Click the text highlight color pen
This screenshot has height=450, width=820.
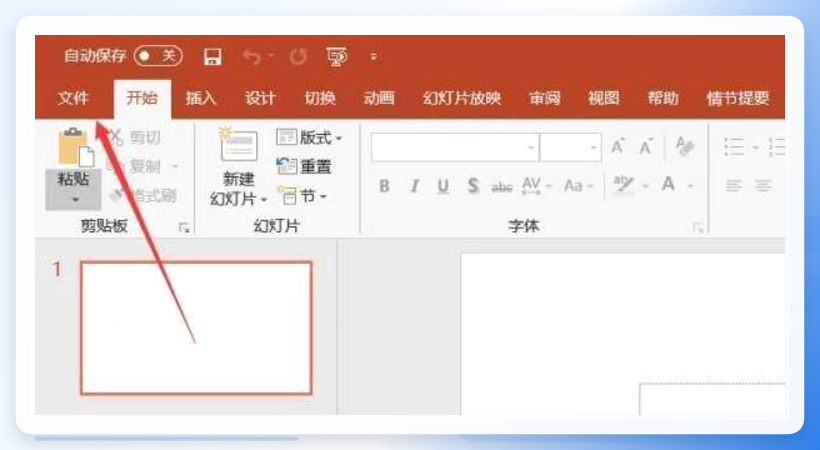[x=623, y=186]
